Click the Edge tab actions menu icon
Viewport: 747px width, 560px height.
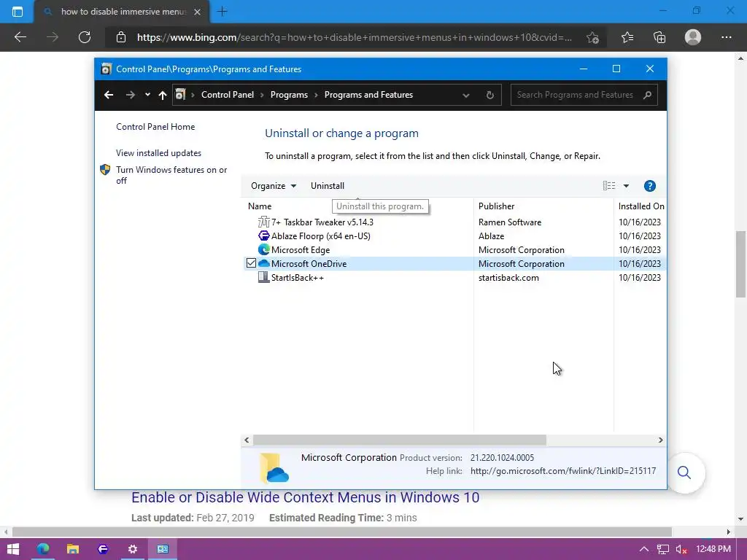coord(18,12)
